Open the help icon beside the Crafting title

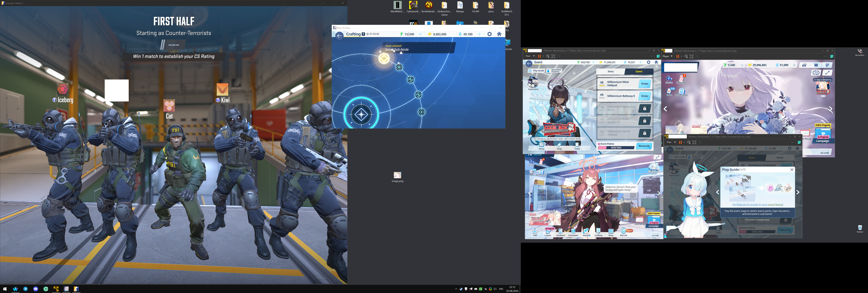tap(363, 34)
